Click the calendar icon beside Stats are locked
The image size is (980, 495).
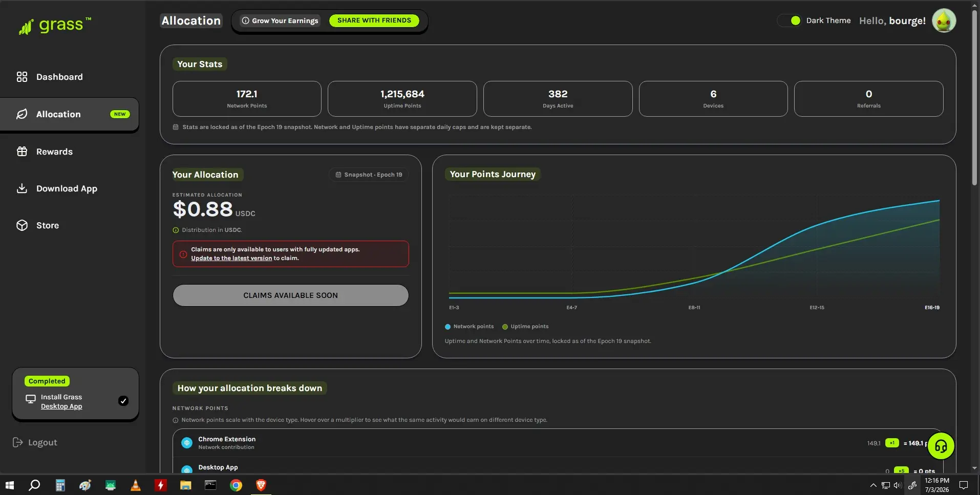pos(176,127)
